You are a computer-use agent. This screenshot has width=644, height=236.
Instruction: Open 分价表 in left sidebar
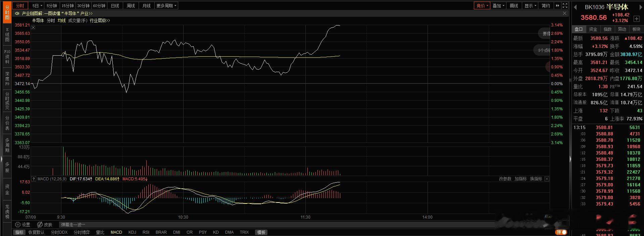coord(7,123)
